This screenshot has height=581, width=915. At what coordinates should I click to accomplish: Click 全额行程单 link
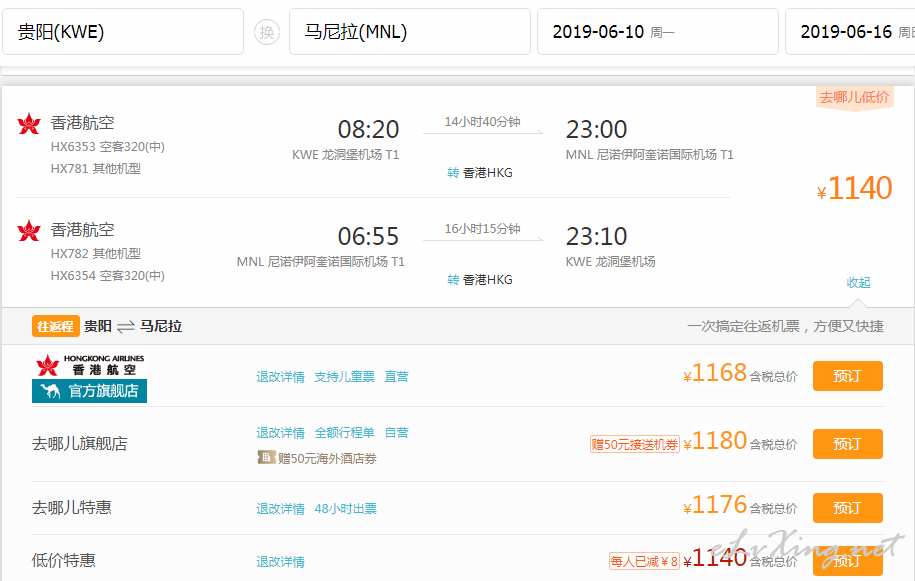click(x=344, y=433)
